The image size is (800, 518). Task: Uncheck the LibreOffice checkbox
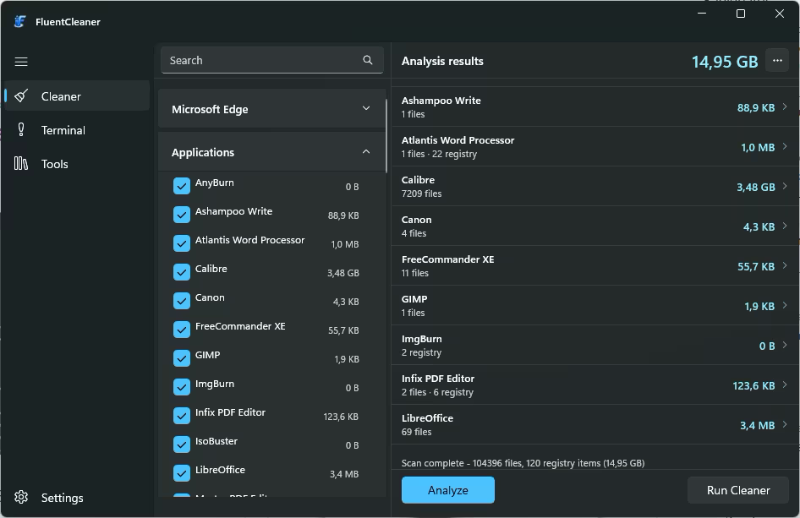pos(181,473)
